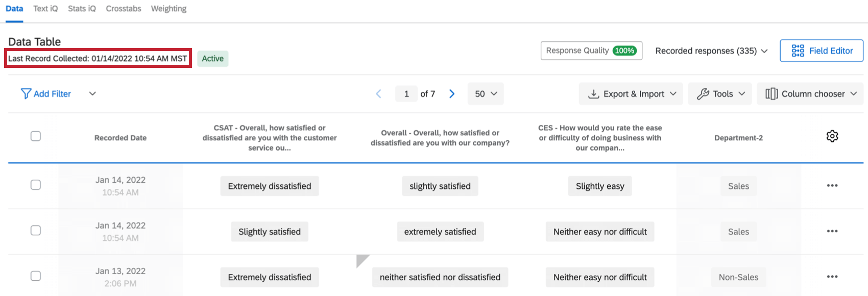Select the checkbox on the Jan 14 first row
The height and width of the screenshot is (296, 868).
(x=36, y=185)
